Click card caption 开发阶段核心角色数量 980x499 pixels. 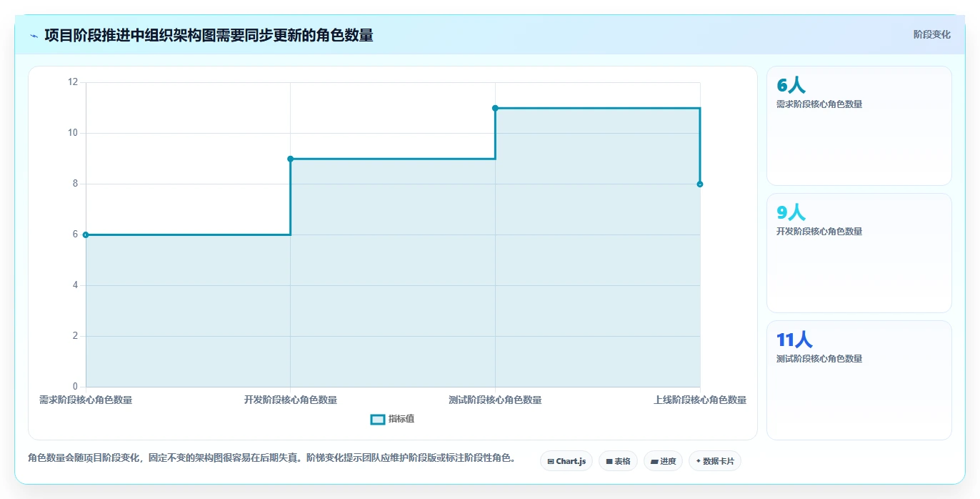point(819,232)
